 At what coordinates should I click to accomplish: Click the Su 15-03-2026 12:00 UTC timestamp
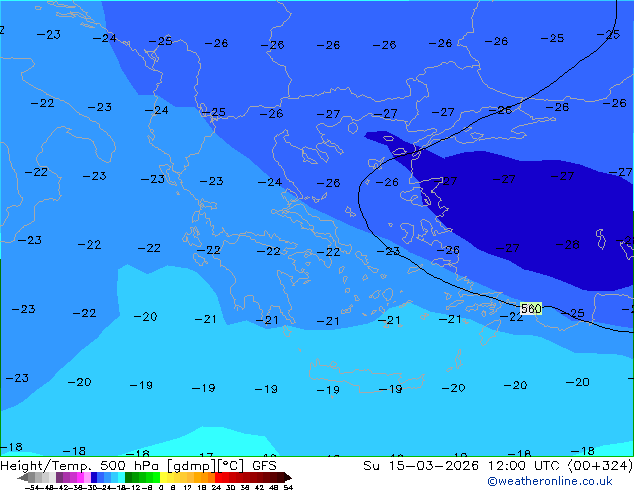tap(463, 465)
